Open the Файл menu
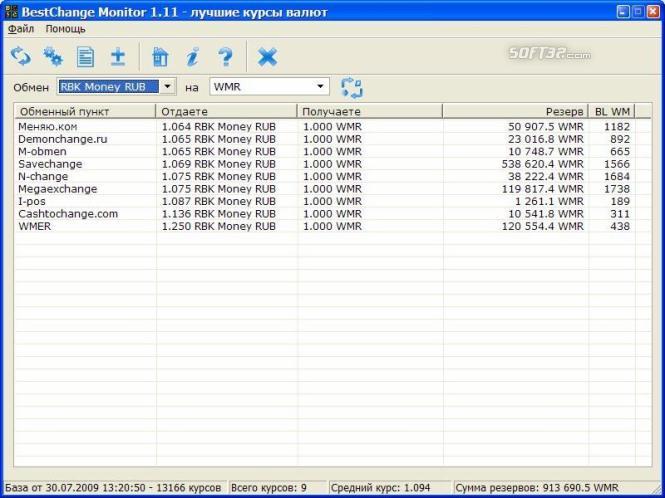This screenshot has height=498, width=665. tap(21, 29)
